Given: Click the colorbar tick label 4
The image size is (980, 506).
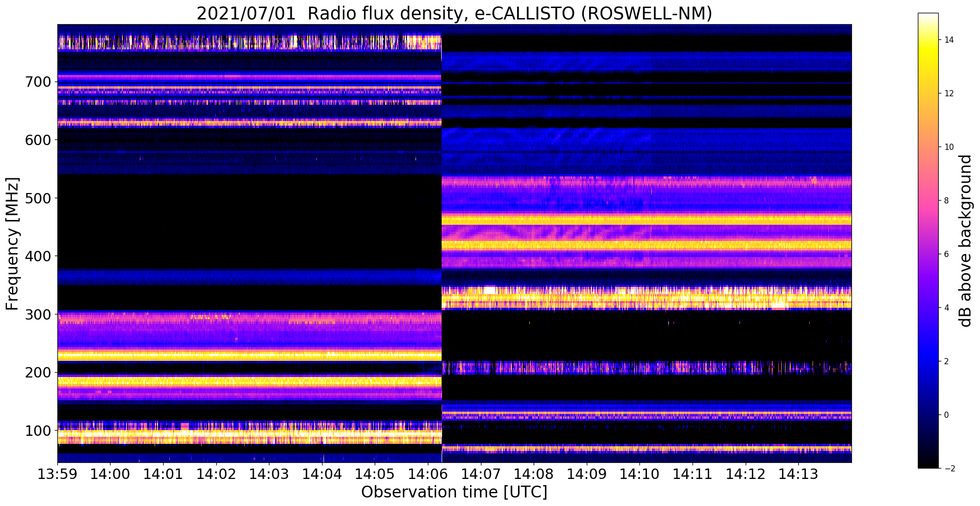Looking at the screenshot, I should 946,308.
